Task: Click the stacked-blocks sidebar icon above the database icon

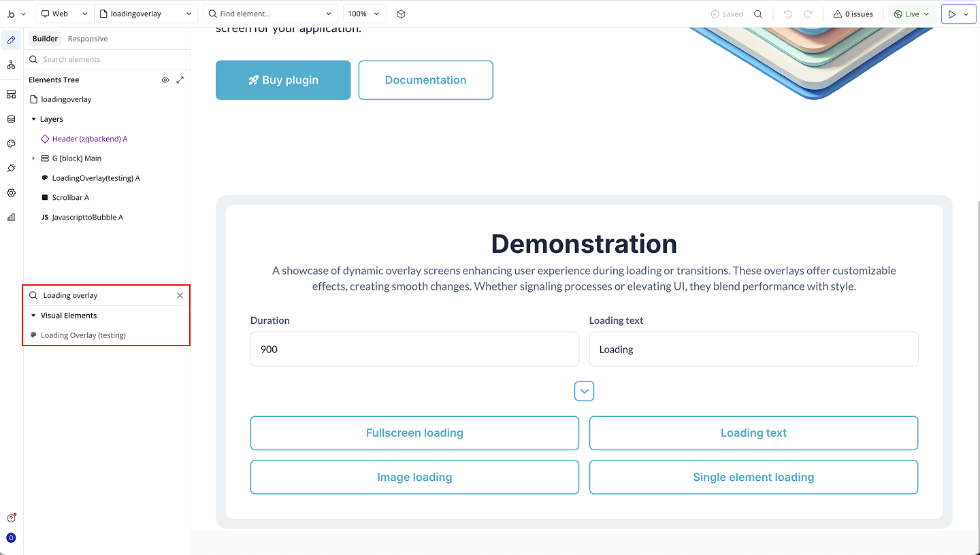Action: coord(11,95)
